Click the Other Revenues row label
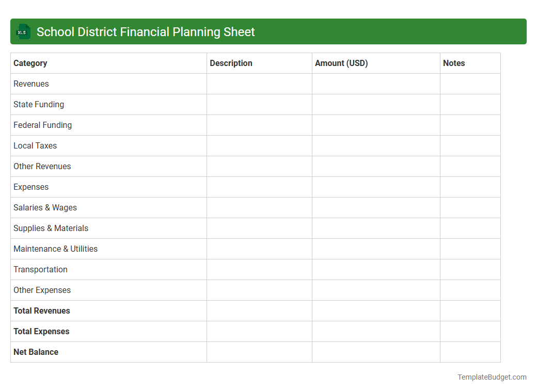 [42, 166]
